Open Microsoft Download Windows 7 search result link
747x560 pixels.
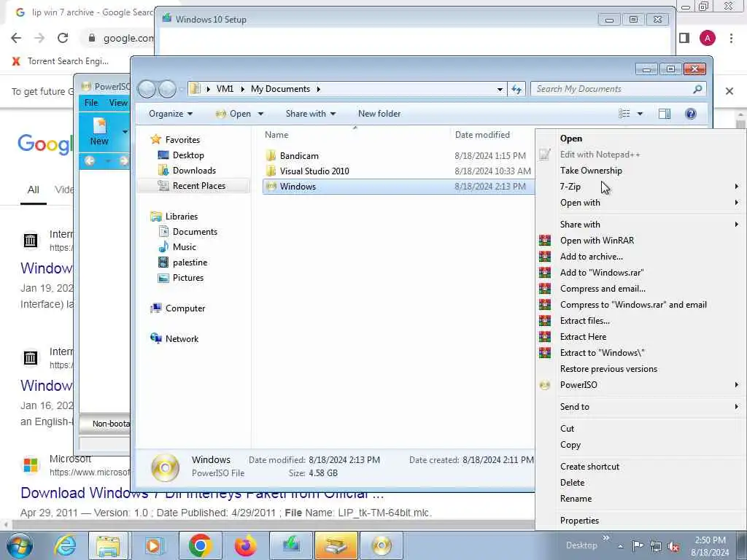point(202,493)
